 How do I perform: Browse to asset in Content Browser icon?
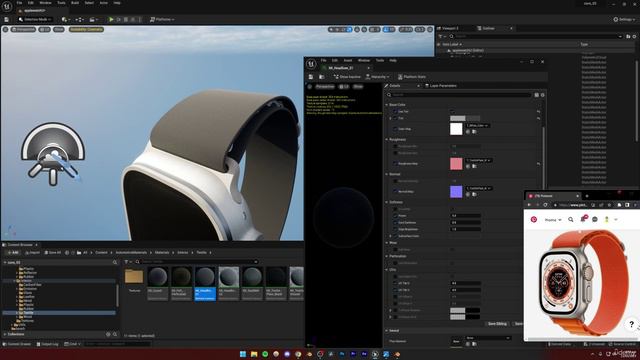click(x=322, y=77)
